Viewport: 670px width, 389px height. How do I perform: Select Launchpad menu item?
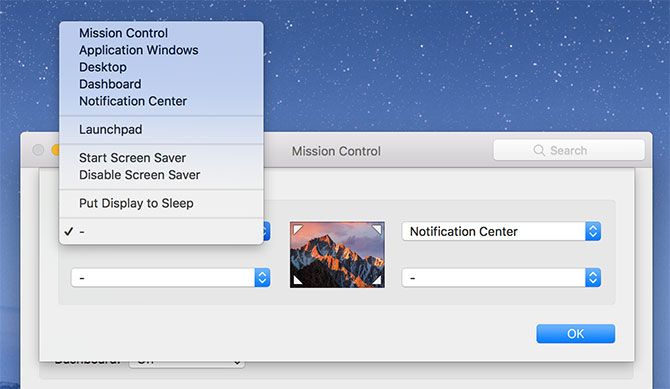162,130
